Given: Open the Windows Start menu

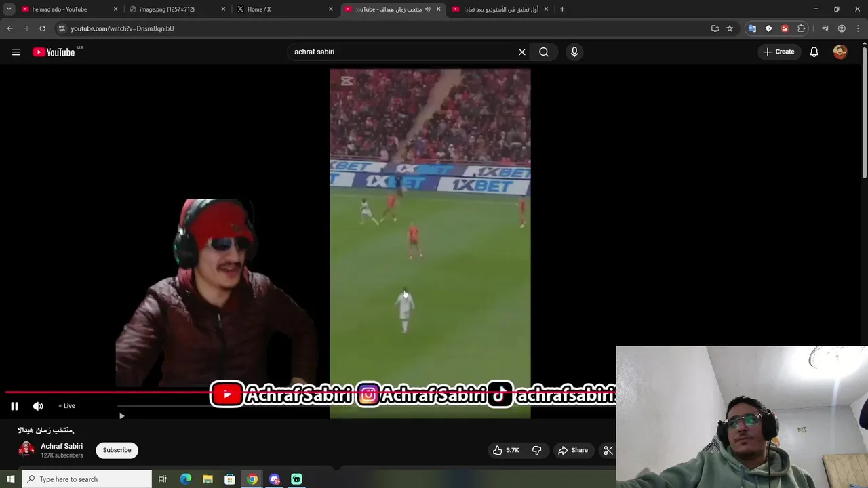Looking at the screenshot, I should click(10, 479).
